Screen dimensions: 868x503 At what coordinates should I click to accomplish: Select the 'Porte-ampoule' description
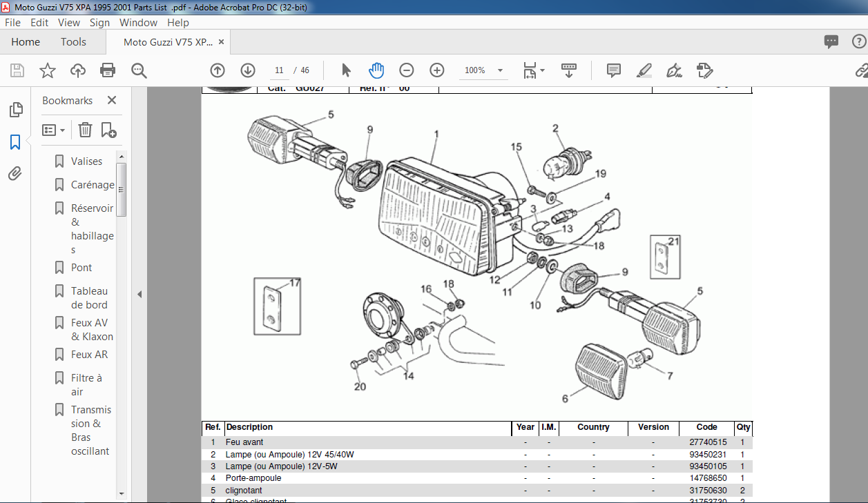click(253, 478)
